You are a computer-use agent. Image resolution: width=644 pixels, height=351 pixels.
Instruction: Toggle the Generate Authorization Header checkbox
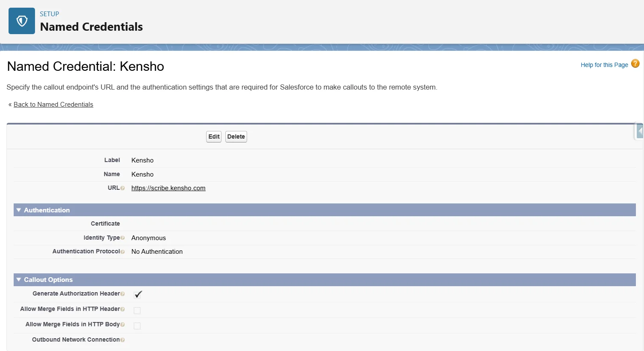137,294
